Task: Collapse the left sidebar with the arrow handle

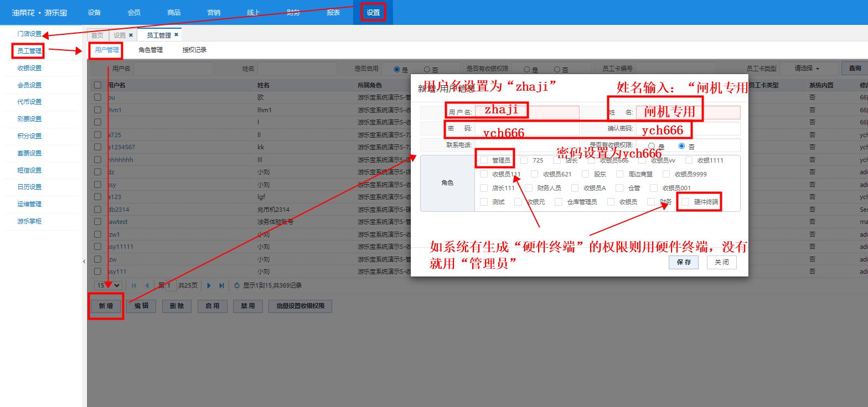Action: [84, 261]
